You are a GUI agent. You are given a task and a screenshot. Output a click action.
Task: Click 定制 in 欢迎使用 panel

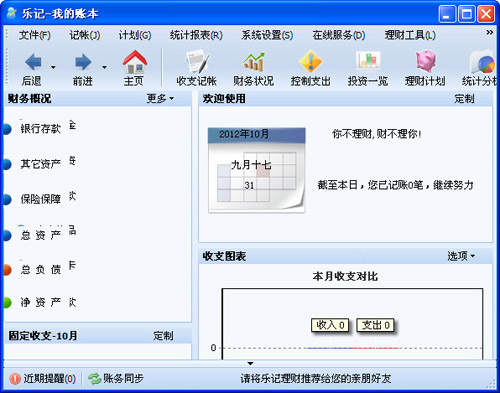tap(464, 99)
